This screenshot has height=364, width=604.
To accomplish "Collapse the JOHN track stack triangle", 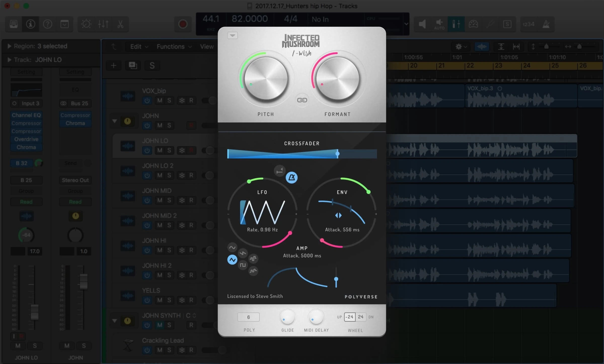I will pyautogui.click(x=115, y=121).
